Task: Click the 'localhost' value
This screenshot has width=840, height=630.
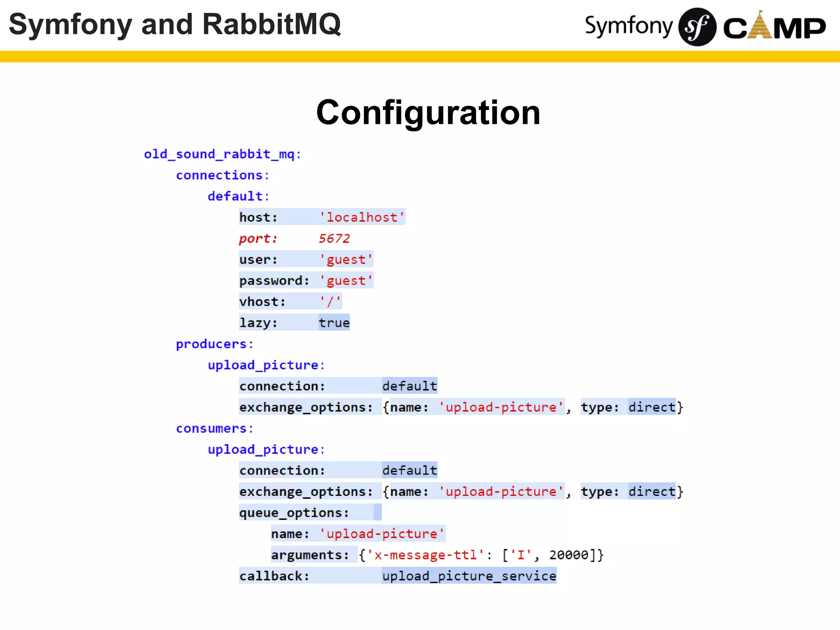Action: 362,217
